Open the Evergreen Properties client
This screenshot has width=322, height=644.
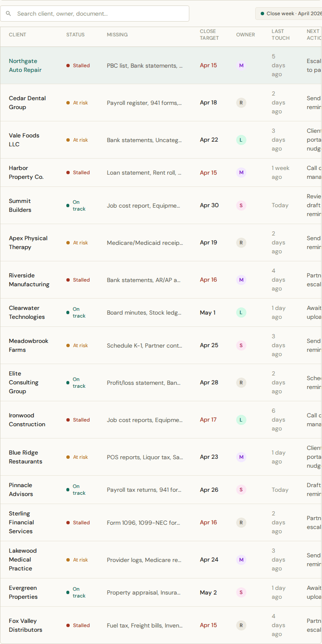pos(23,593)
